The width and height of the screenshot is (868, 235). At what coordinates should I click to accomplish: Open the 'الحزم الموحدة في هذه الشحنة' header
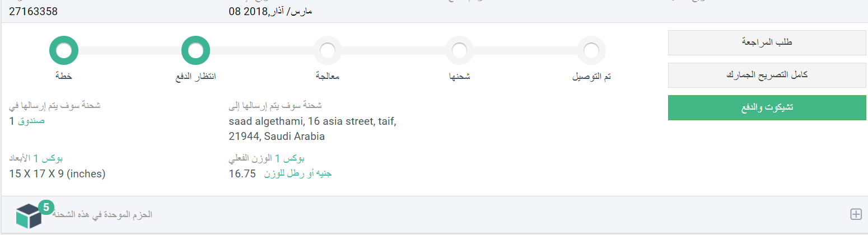[x=102, y=215]
